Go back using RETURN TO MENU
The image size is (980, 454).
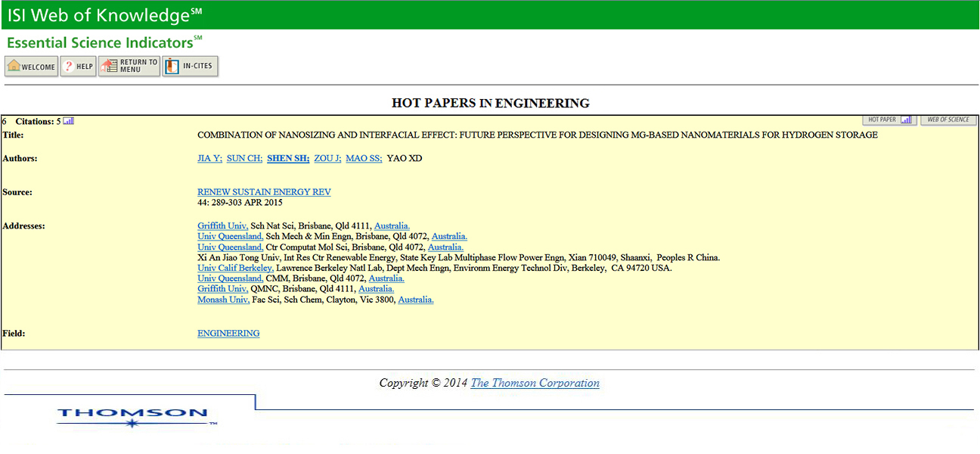129,67
